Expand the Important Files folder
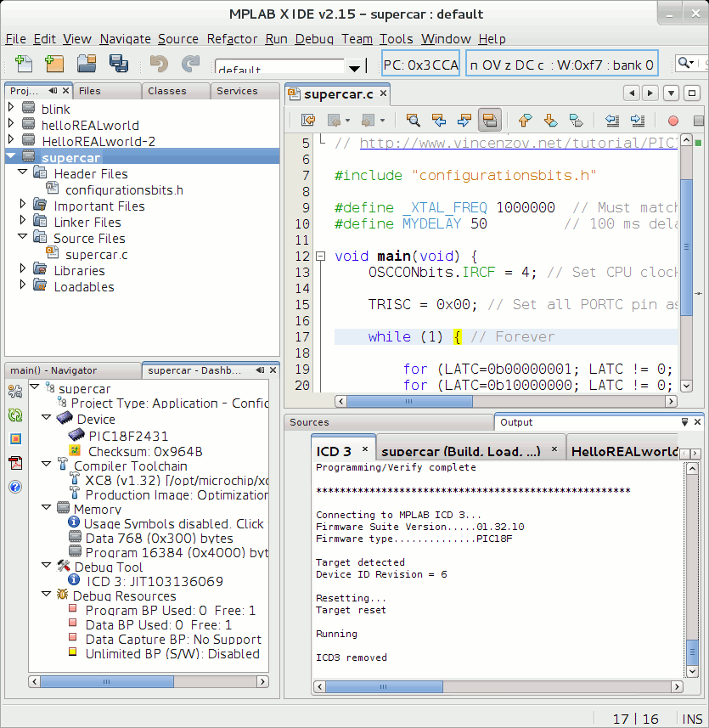Image resolution: width=709 pixels, height=728 pixels. coord(22,204)
